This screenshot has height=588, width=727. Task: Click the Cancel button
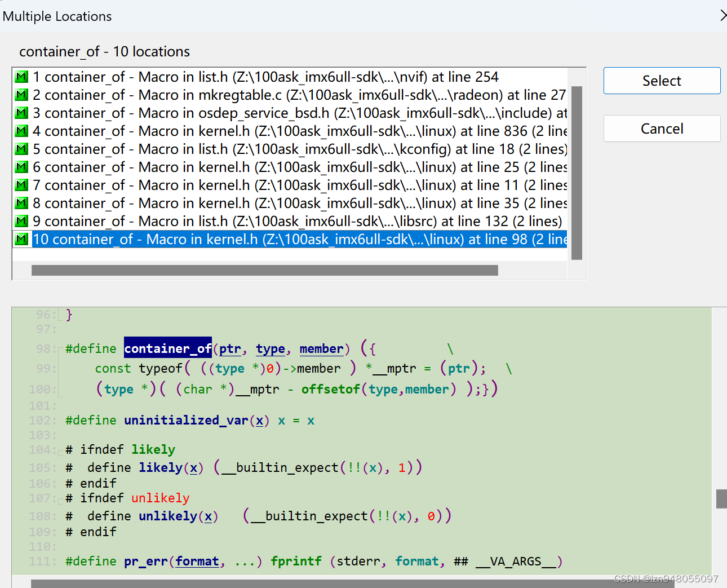662,129
